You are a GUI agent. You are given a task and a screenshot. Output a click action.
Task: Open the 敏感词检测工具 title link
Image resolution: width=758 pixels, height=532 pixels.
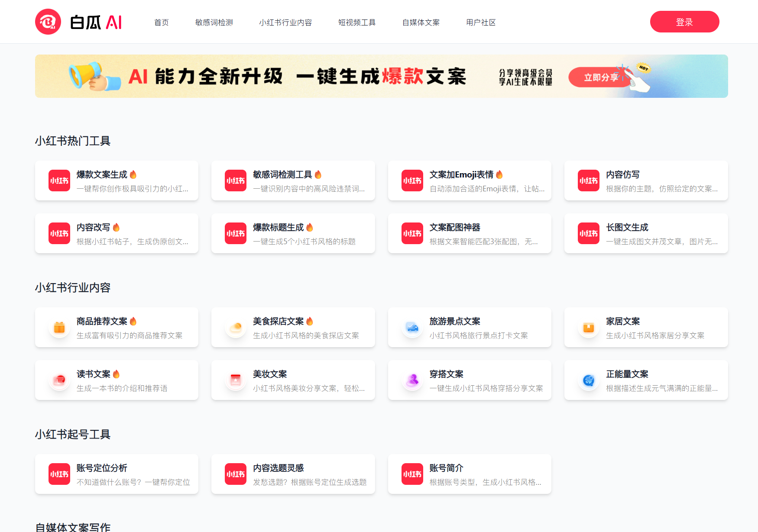click(x=282, y=174)
